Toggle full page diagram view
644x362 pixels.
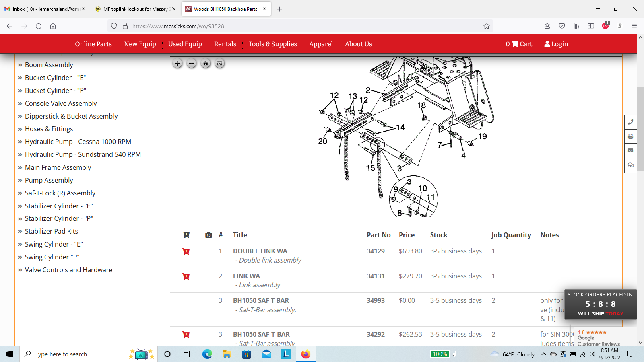point(220,63)
